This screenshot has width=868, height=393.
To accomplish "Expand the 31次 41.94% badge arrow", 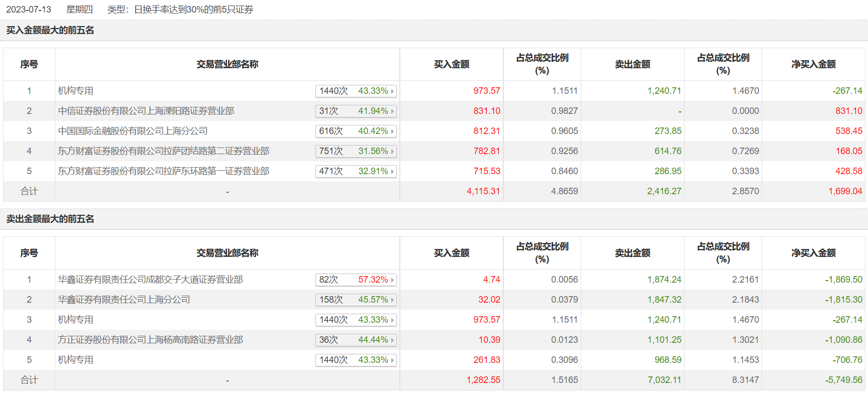I will tap(392, 111).
